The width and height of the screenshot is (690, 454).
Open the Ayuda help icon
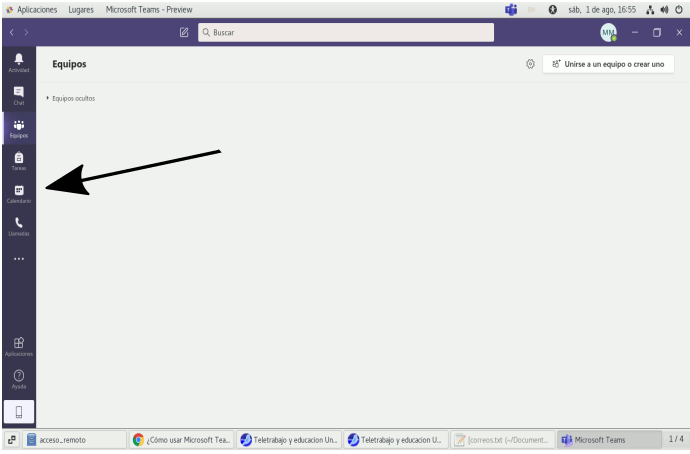(19, 378)
